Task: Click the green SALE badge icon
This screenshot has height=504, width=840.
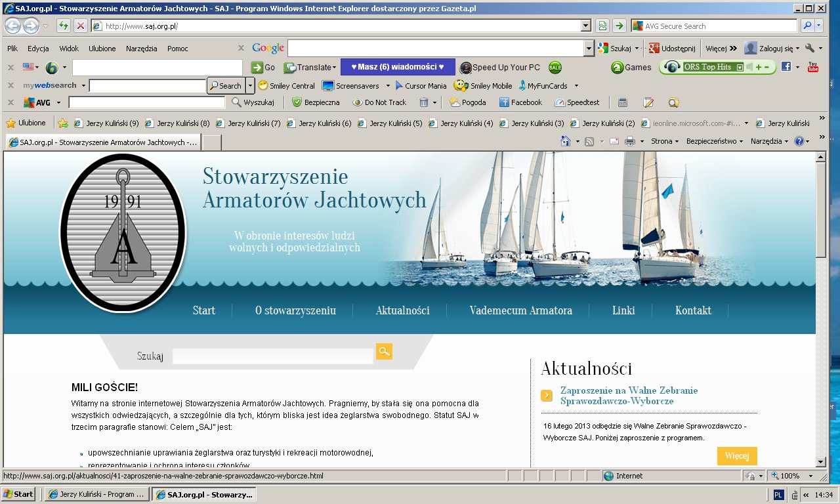Action: tap(555, 68)
